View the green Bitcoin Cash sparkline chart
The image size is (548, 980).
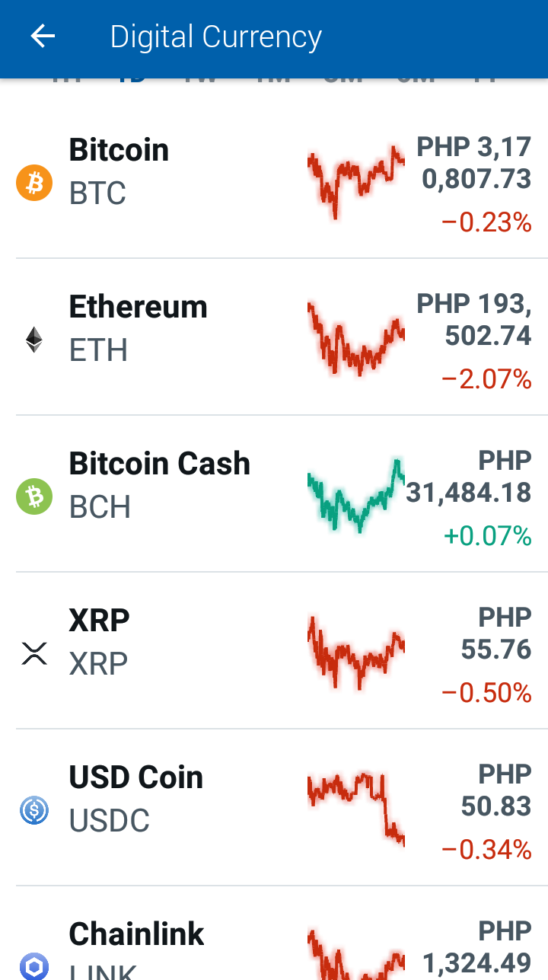tap(356, 496)
